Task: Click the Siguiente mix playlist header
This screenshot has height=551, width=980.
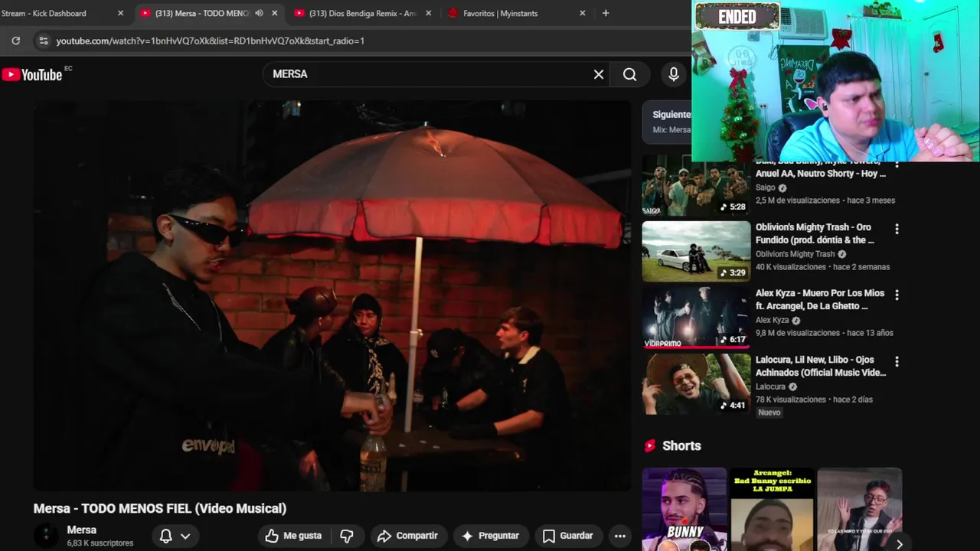Action: coord(667,121)
